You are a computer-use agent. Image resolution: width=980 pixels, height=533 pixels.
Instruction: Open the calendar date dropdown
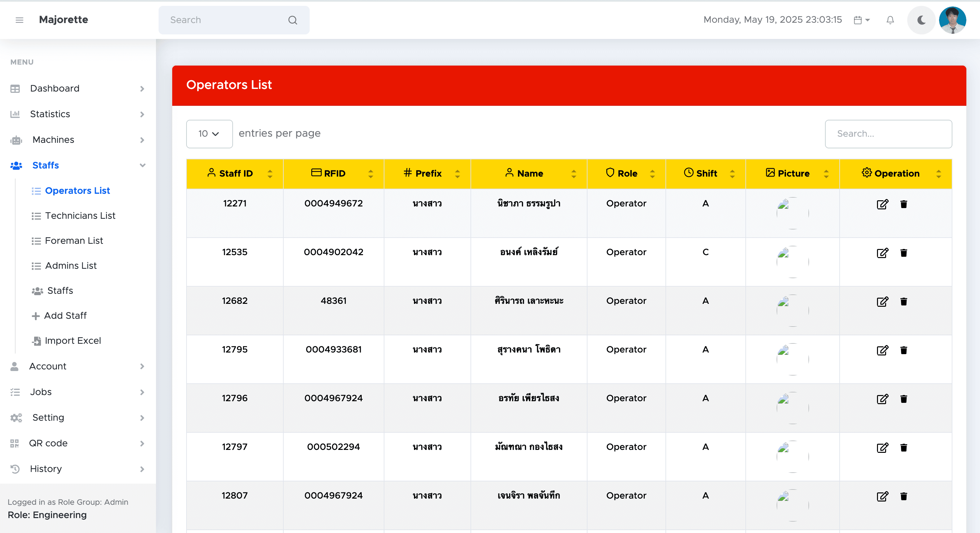coord(862,20)
